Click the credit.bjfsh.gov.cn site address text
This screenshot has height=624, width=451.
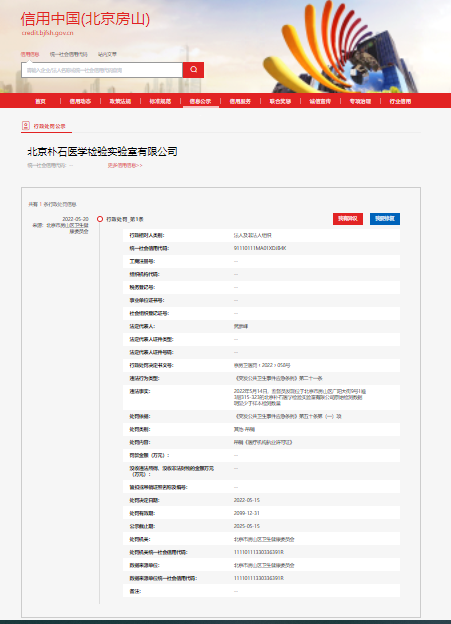pyautogui.click(x=47, y=33)
